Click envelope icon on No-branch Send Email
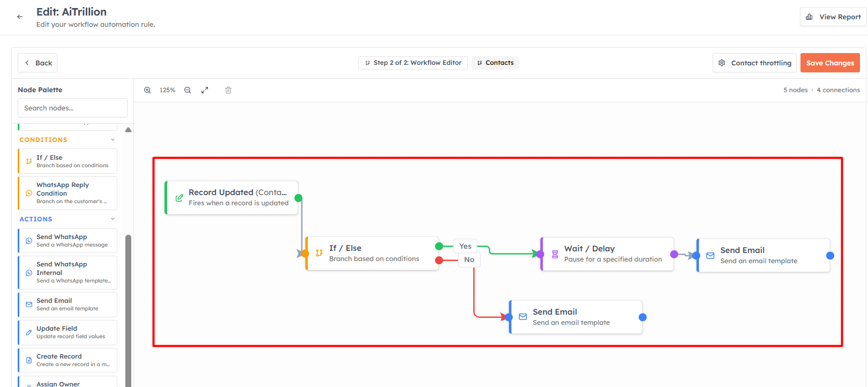 click(523, 317)
